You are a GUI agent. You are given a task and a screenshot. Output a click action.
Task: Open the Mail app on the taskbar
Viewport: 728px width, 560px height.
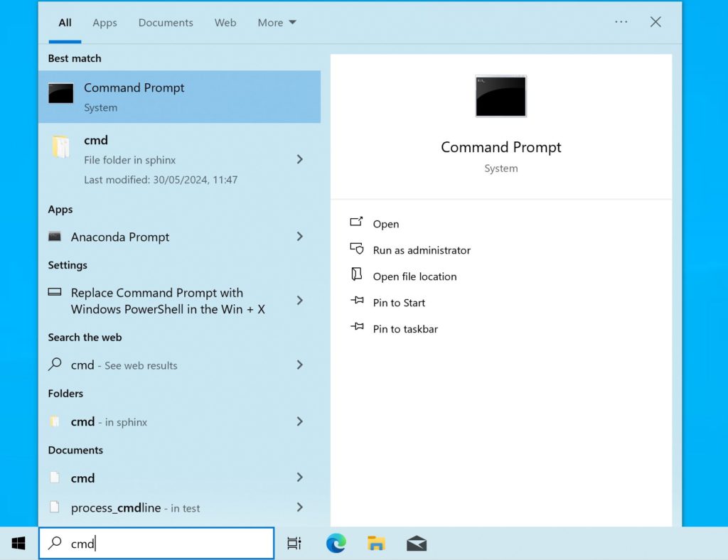[x=417, y=544]
